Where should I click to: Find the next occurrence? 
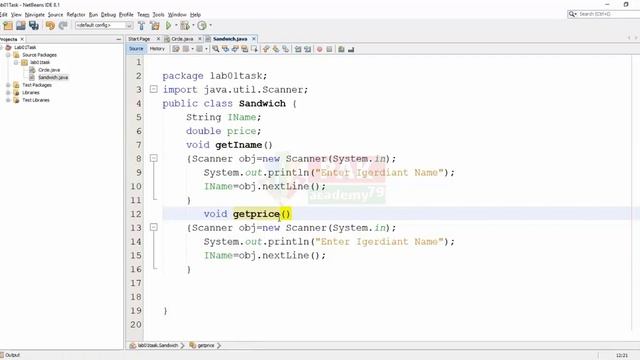point(235,49)
